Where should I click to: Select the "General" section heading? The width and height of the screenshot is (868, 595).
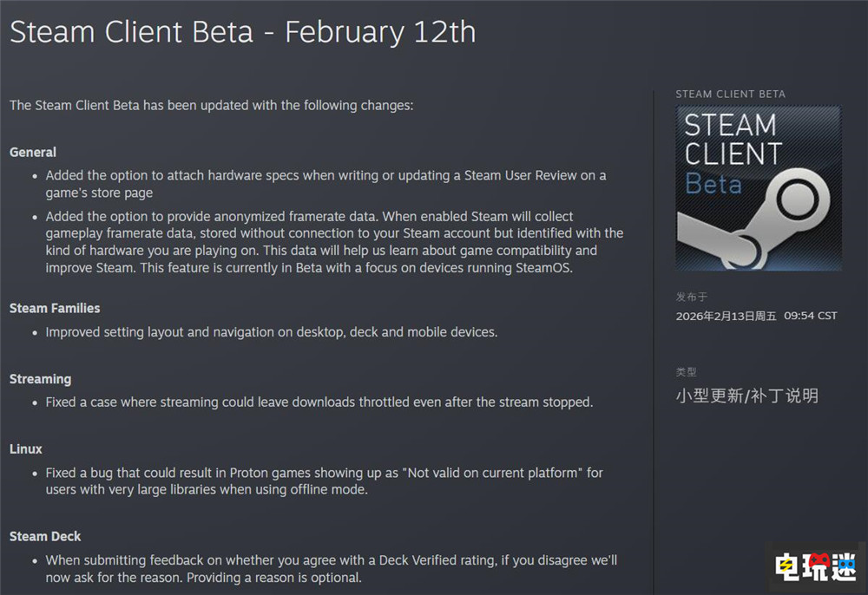click(x=33, y=152)
